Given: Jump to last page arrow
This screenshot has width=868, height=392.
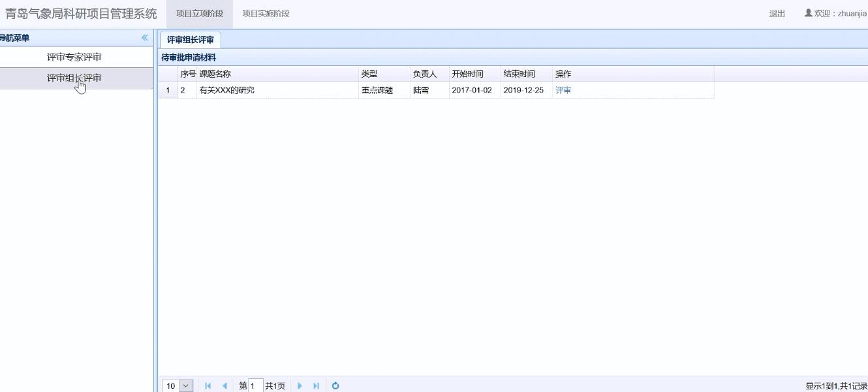Looking at the screenshot, I should (x=316, y=386).
